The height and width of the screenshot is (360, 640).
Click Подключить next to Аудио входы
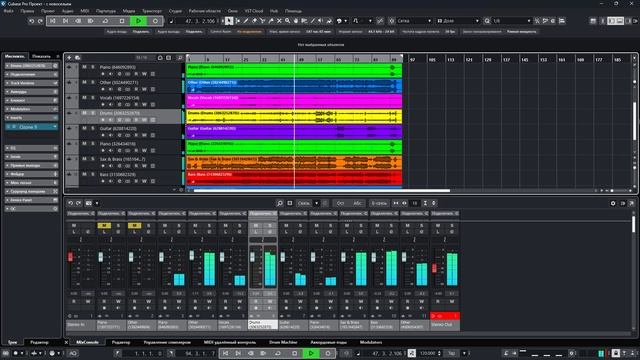pyautogui.click(x=141, y=31)
